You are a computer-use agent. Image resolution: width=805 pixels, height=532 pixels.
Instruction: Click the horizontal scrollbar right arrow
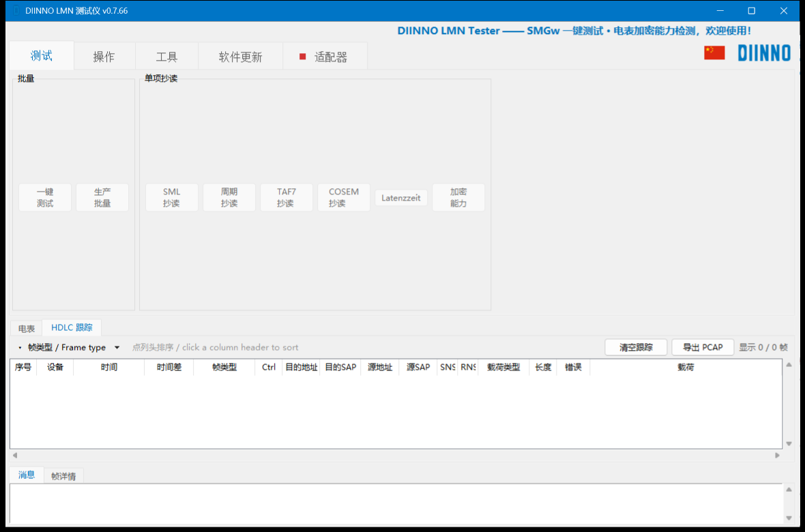777,456
